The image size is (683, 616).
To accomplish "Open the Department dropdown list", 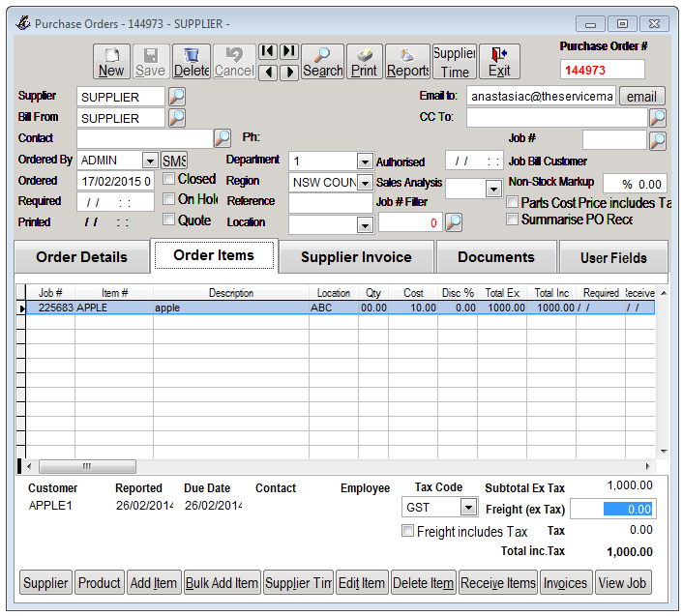I will 364,161.
